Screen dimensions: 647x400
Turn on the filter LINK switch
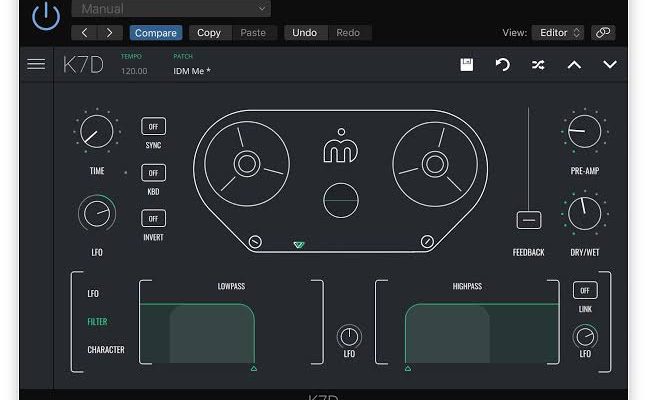584,290
